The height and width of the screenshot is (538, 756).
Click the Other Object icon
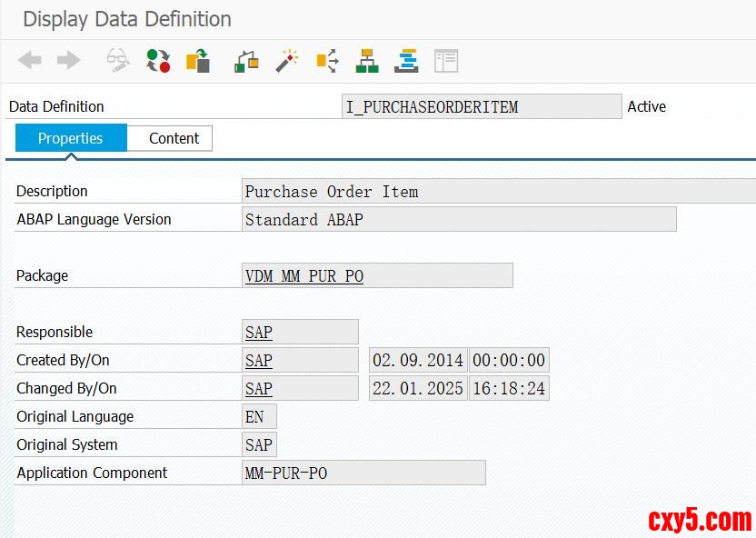coord(198,61)
